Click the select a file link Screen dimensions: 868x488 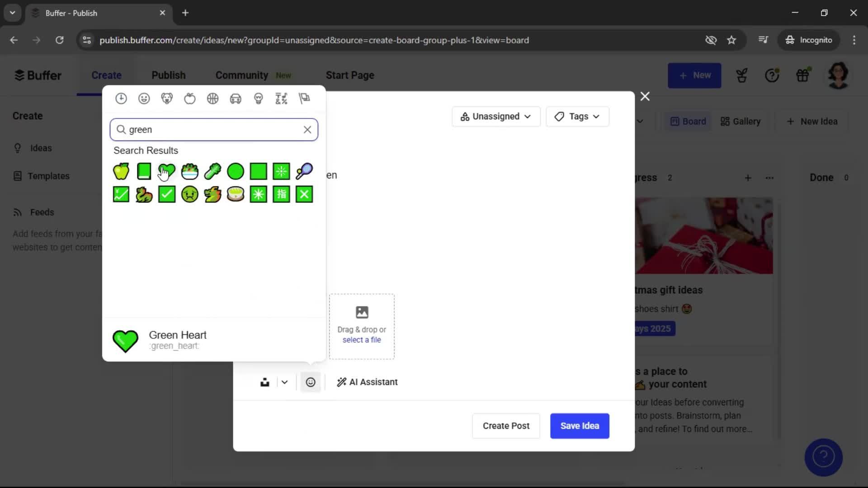point(362,340)
